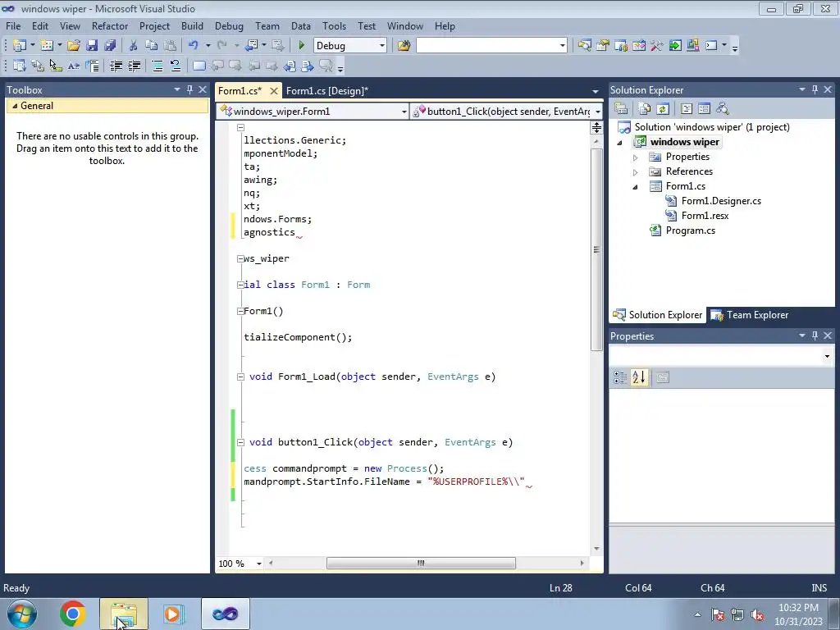The height and width of the screenshot is (630, 840).
Task: Click the Save All toolbar icon
Action: (x=111, y=46)
